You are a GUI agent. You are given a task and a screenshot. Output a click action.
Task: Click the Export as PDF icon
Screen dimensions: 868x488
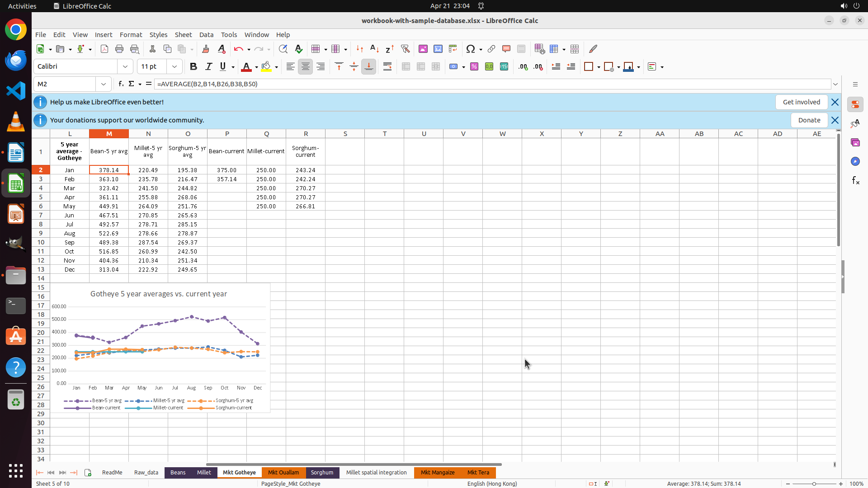tap(104, 49)
